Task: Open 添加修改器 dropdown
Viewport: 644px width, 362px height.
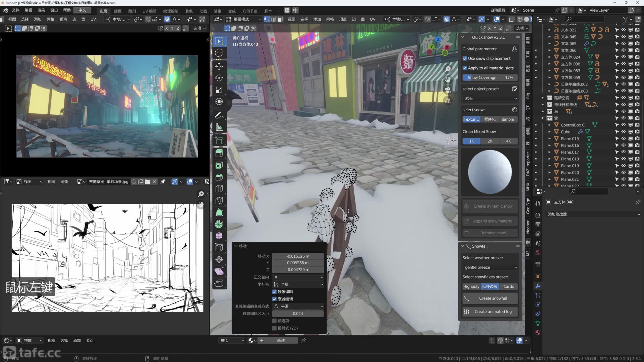Action: 594,214
